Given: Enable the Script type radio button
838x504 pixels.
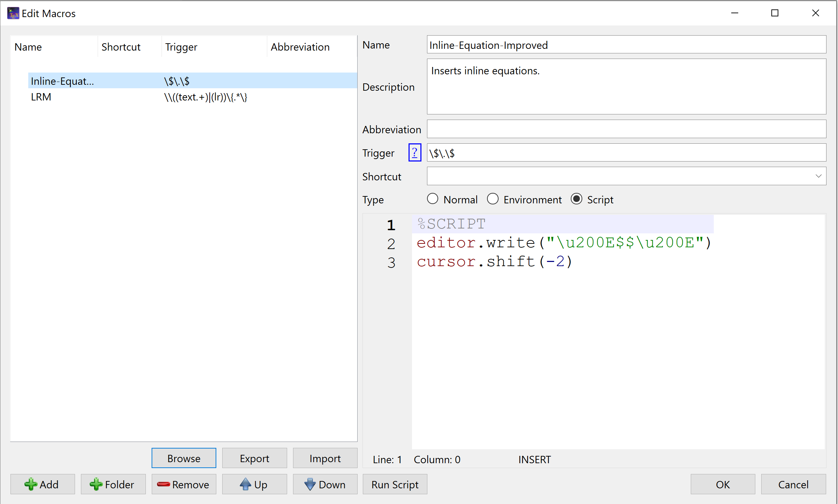Looking at the screenshot, I should pos(576,199).
